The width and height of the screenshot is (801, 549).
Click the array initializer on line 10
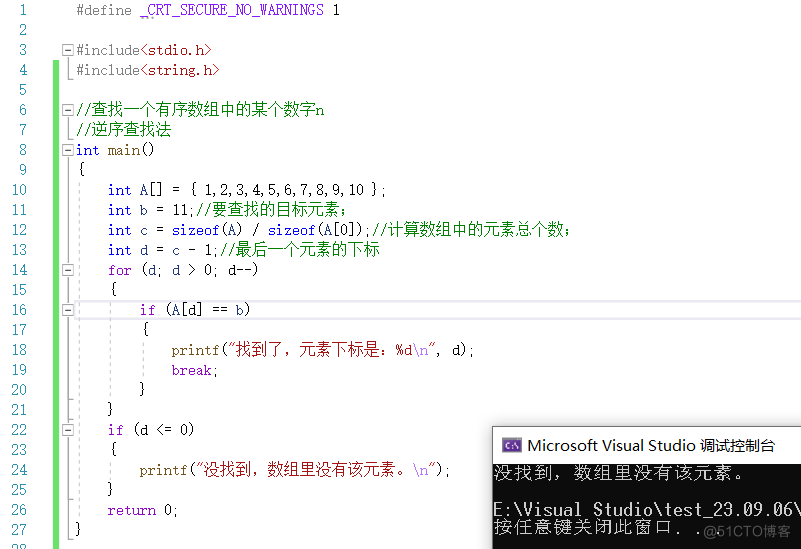click(x=284, y=190)
